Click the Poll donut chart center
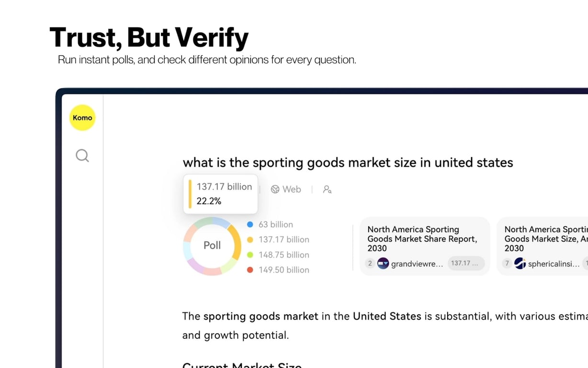This screenshot has height=368, width=588. [212, 245]
